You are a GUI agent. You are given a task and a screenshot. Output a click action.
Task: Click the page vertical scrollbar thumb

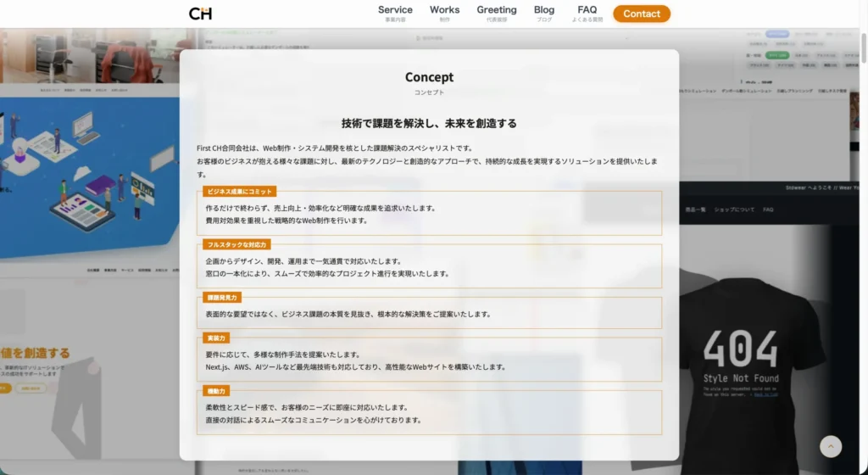(864, 47)
